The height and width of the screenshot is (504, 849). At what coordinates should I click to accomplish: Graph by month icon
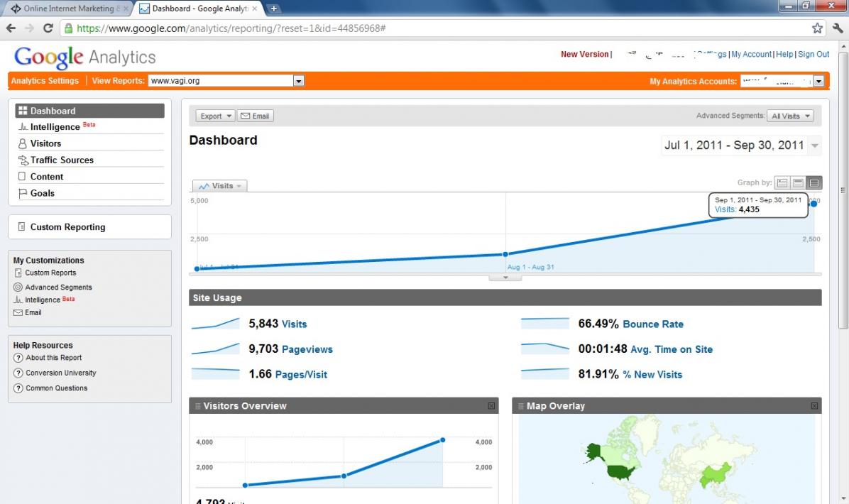click(x=814, y=183)
